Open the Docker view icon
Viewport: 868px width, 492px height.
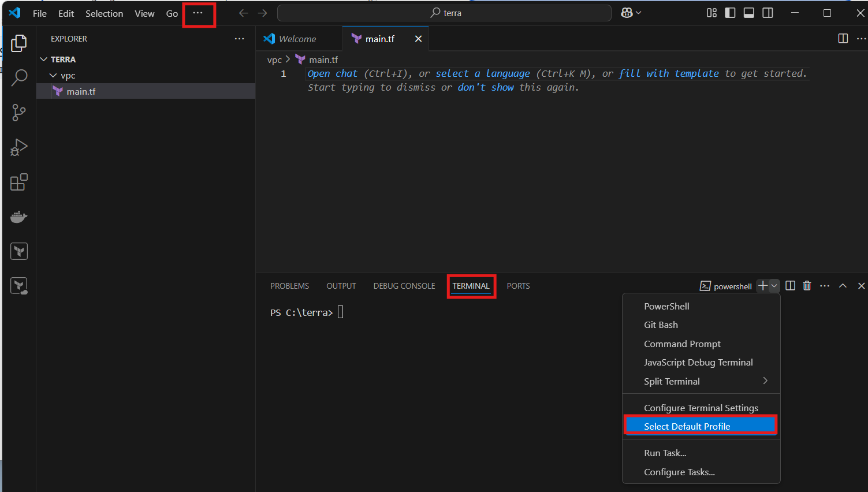[19, 217]
